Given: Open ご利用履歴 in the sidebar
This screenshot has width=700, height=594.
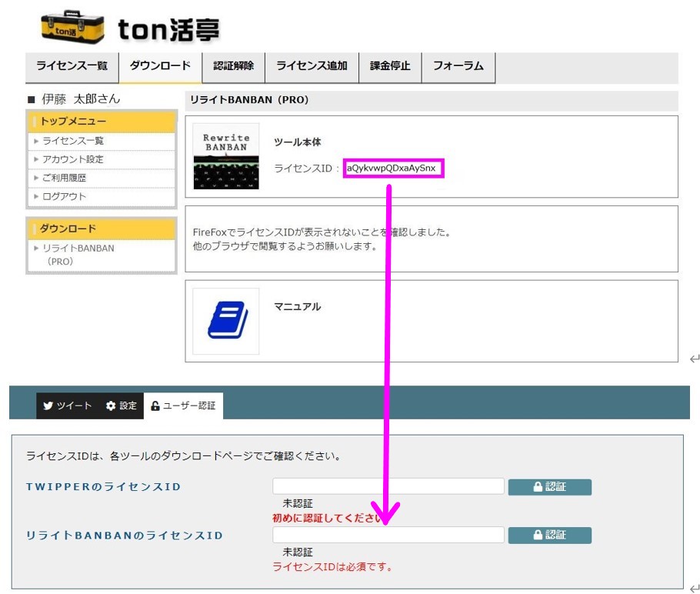Looking at the screenshot, I should 65,178.
